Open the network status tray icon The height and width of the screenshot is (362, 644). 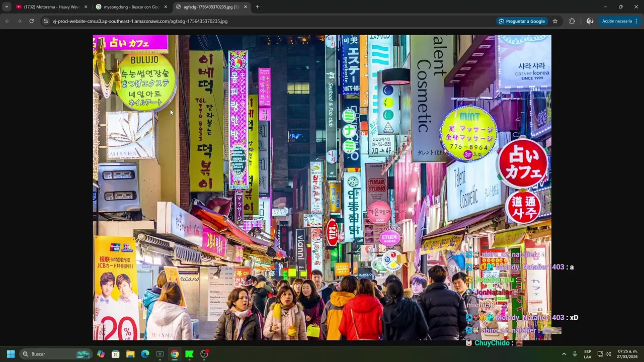pyautogui.click(x=600, y=354)
